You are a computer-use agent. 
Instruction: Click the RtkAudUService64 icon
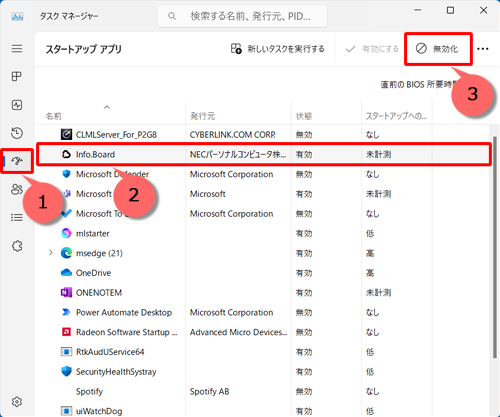(x=66, y=352)
